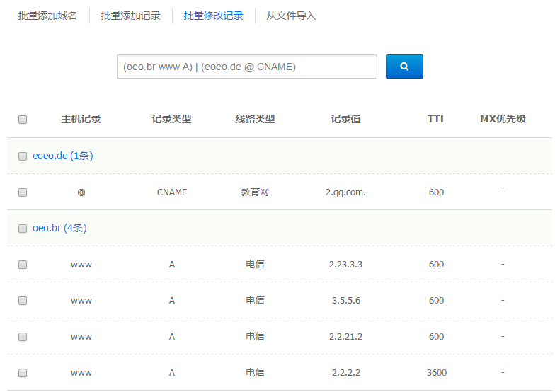Toggle the select-all checkbox in the header
The image size is (555, 392).
pos(23,120)
